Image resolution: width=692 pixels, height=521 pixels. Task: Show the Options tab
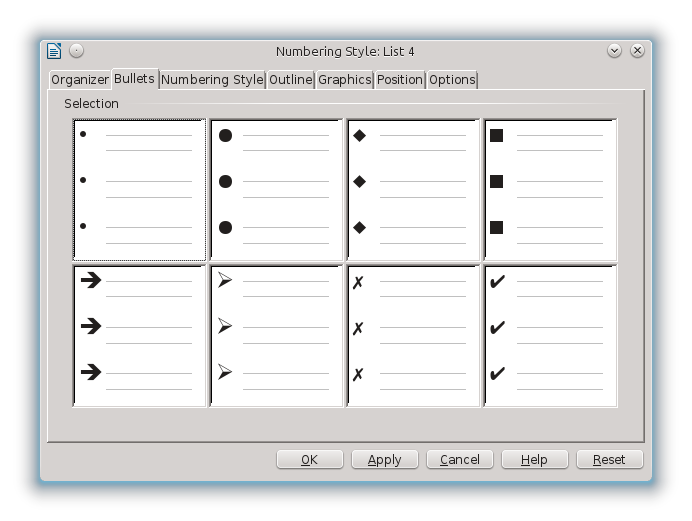(x=452, y=80)
